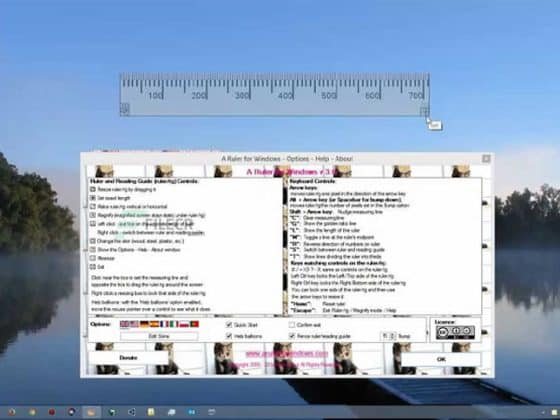The height and width of the screenshot is (420, 560).
Task: Open the yellow notes icon in the taskbar
Action: [151, 412]
